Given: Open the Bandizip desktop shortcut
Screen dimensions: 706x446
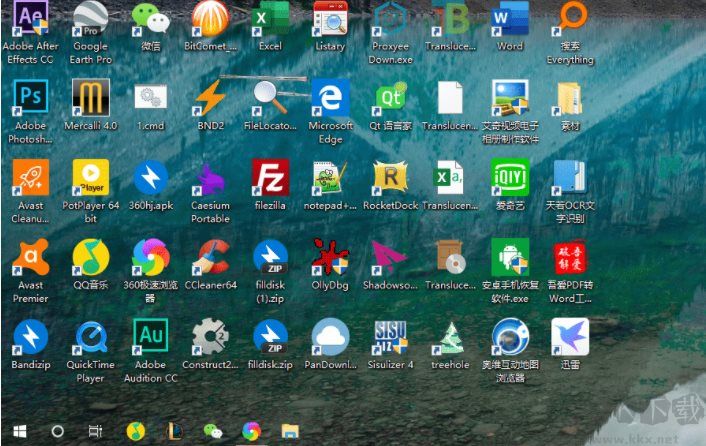Looking at the screenshot, I should coord(30,337).
